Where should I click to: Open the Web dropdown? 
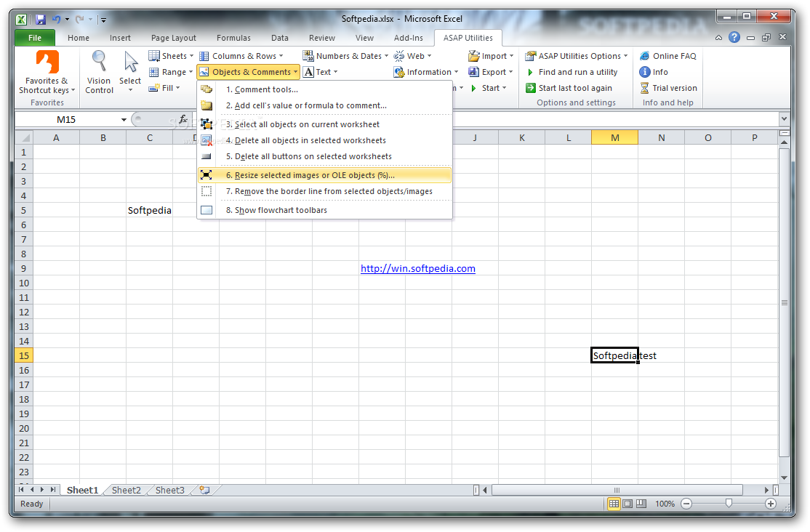click(x=413, y=56)
